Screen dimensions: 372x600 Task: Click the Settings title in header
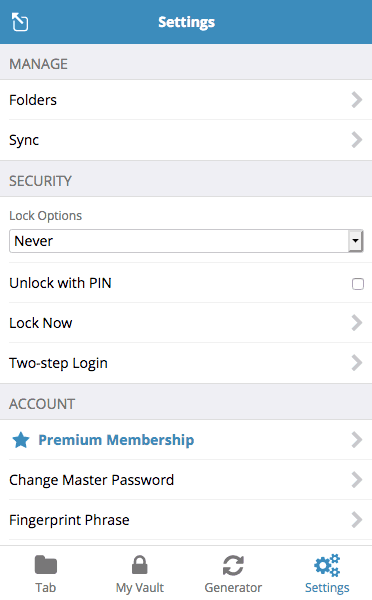tap(186, 22)
